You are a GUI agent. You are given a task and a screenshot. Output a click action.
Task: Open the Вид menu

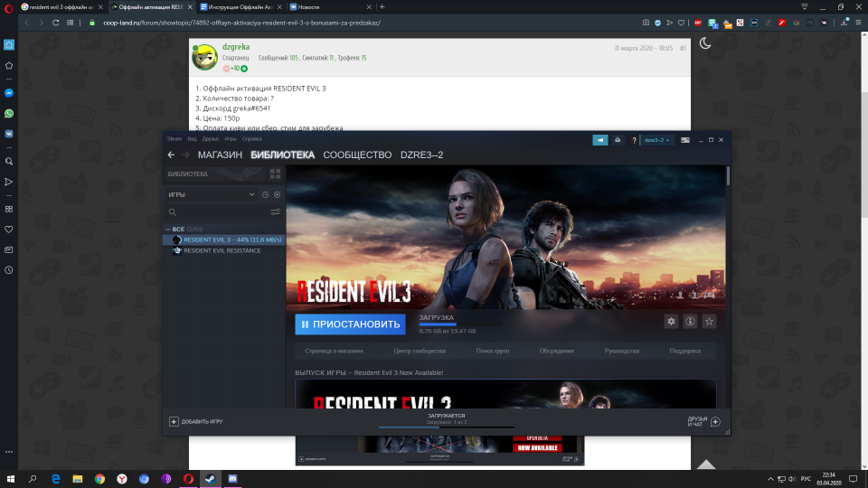coord(192,139)
